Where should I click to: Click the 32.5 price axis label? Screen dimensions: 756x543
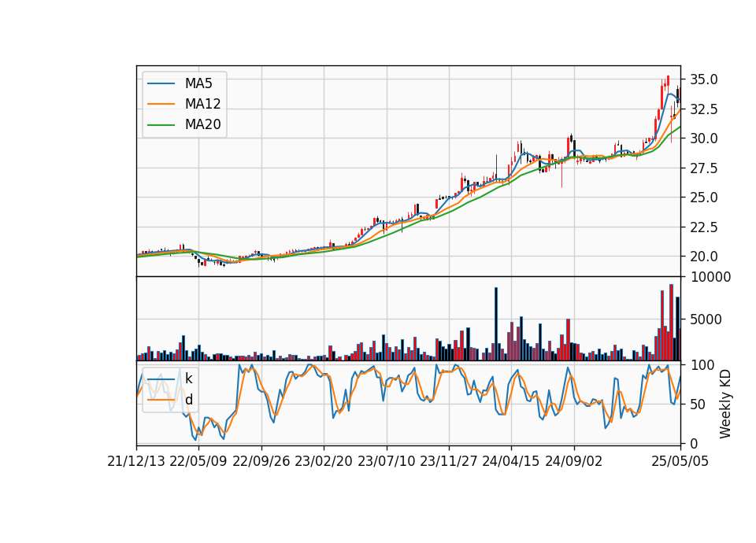coord(703,109)
